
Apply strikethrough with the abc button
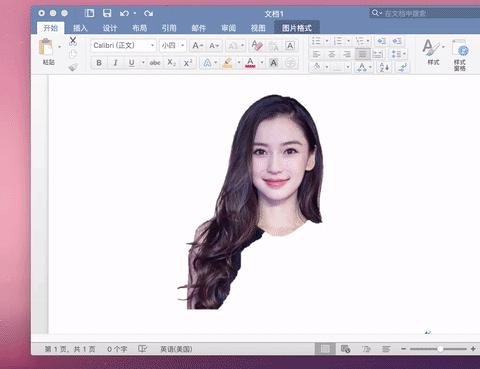click(x=155, y=63)
